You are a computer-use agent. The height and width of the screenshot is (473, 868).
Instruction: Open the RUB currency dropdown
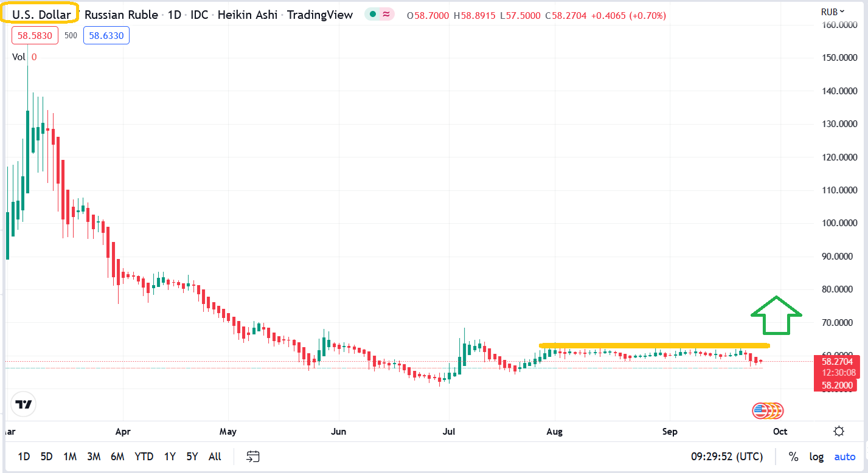click(x=833, y=12)
